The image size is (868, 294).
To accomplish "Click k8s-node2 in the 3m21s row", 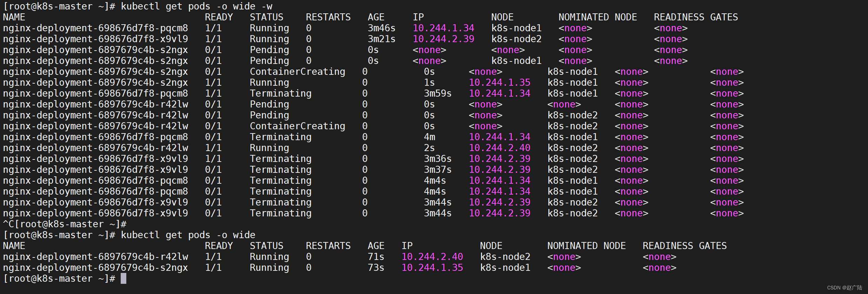I will point(516,39).
